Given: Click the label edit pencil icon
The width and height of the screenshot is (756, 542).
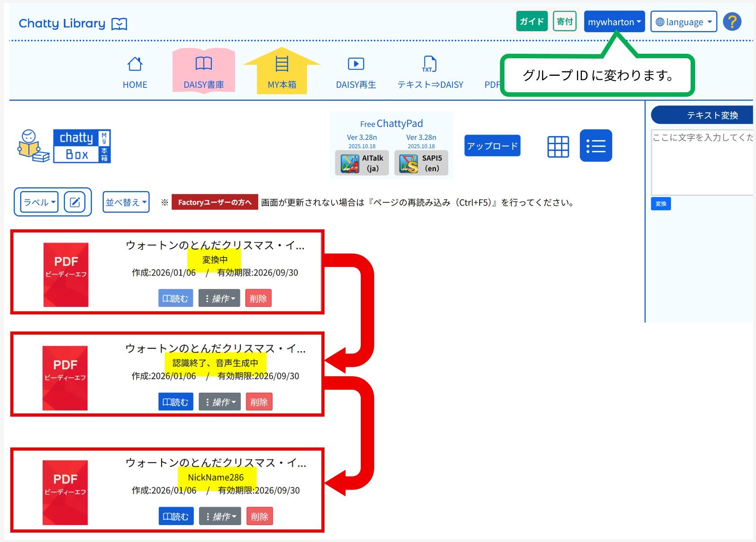Looking at the screenshot, I should [x=75, y=202].
